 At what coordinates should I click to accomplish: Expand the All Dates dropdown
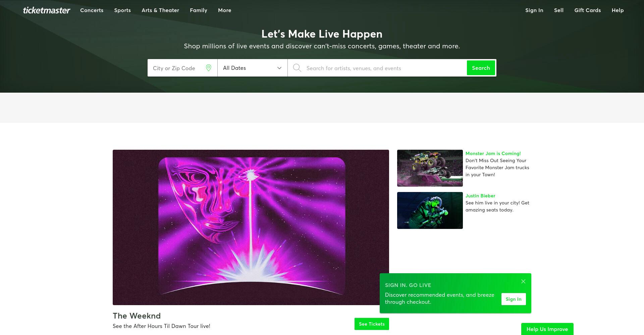[x=253, y=68]
